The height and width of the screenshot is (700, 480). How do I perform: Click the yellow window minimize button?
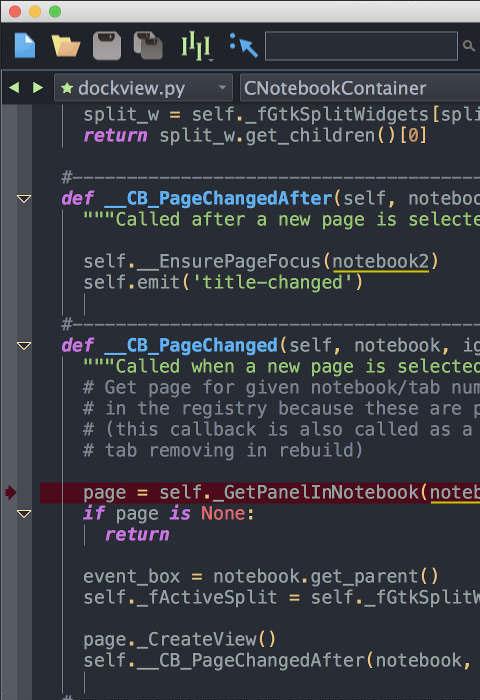[x=35, y=11]
